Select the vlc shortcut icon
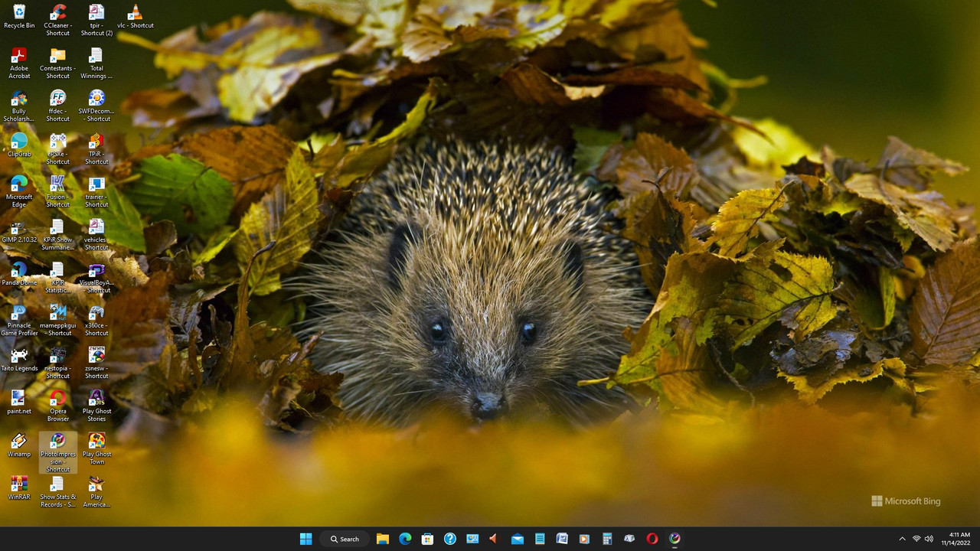 coord(135,17)
